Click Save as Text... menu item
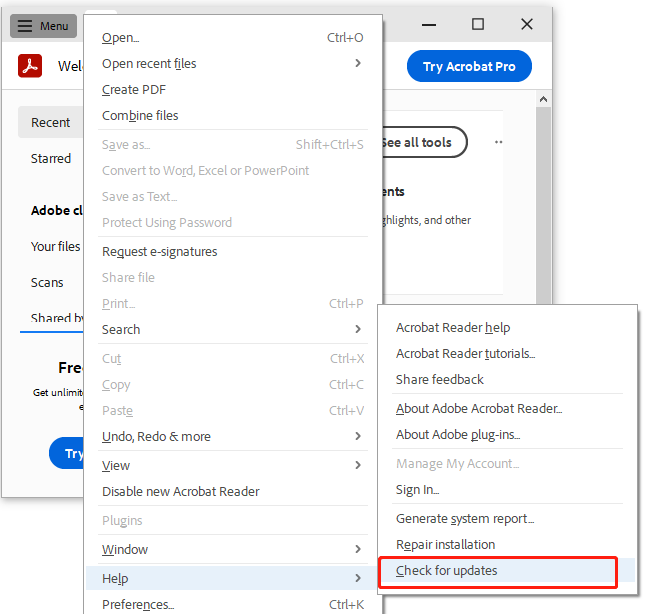Image resolution: width=646 pixels, height=614 pixels. click(233, 197)
